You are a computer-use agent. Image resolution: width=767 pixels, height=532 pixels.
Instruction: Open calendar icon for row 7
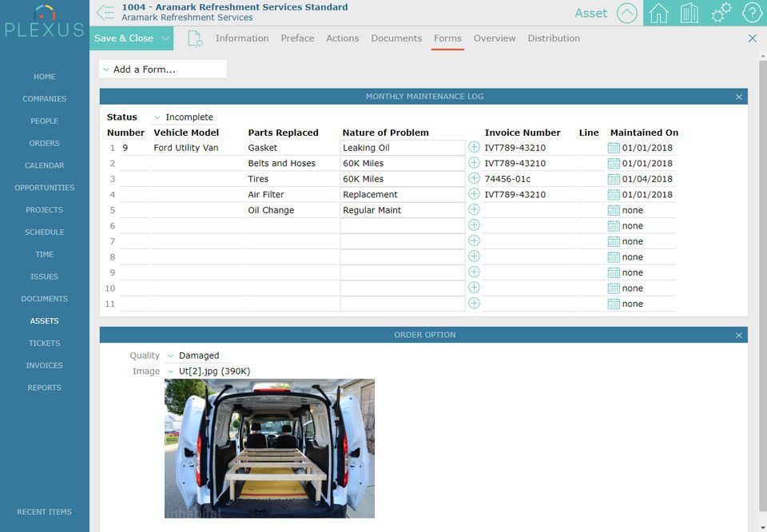click(614, 241)
